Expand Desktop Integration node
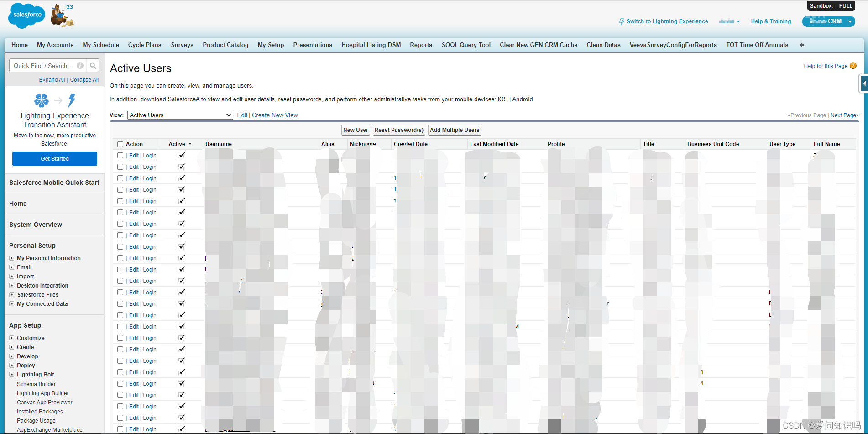Viewport: 868px width, 434px height. coord(12,286)
